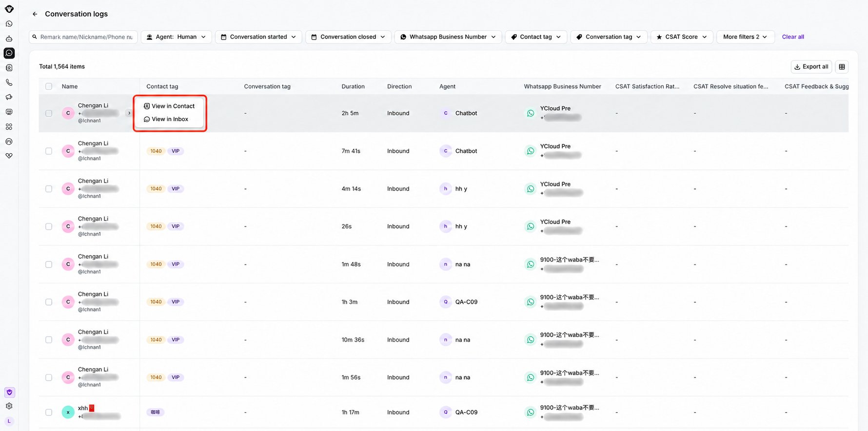Image resolution: width=868 pixels, height=431 pixels.
Task: Click the round face icon in sidebar
Action: [x=9, y=142]
